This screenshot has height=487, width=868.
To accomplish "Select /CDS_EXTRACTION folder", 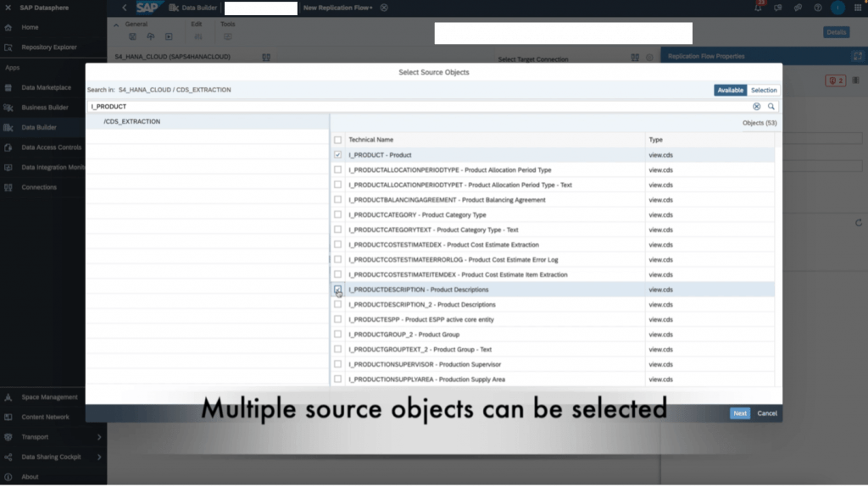I will coord(208,122).
